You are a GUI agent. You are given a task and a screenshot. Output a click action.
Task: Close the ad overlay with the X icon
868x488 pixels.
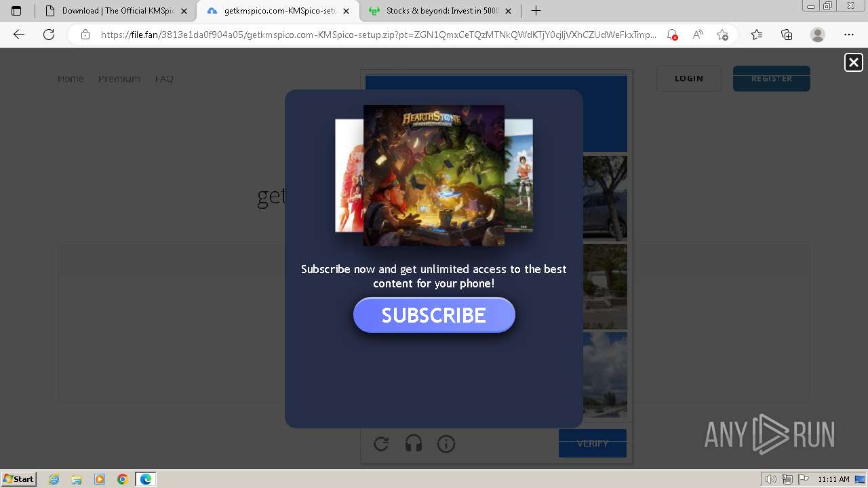point(853,62)
